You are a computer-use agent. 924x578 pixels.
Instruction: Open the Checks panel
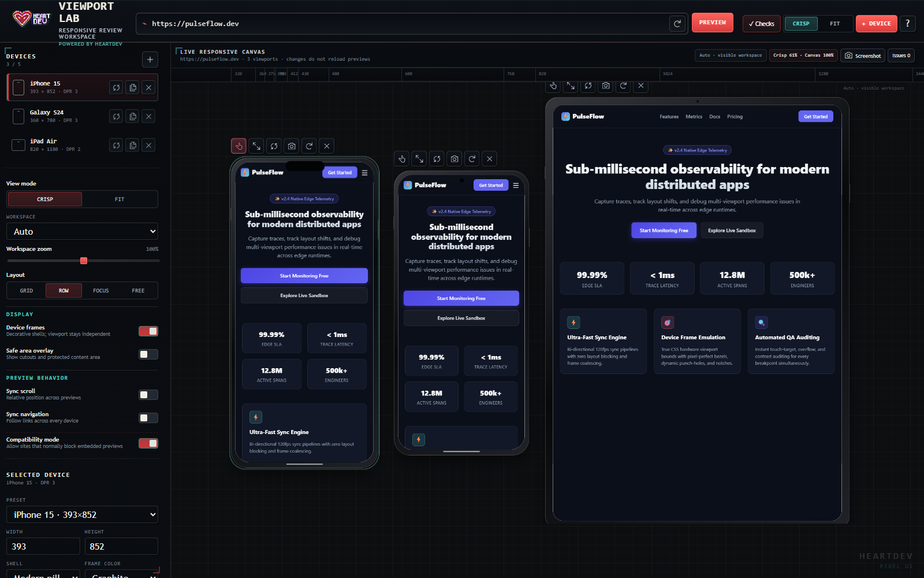coord(762,24)
